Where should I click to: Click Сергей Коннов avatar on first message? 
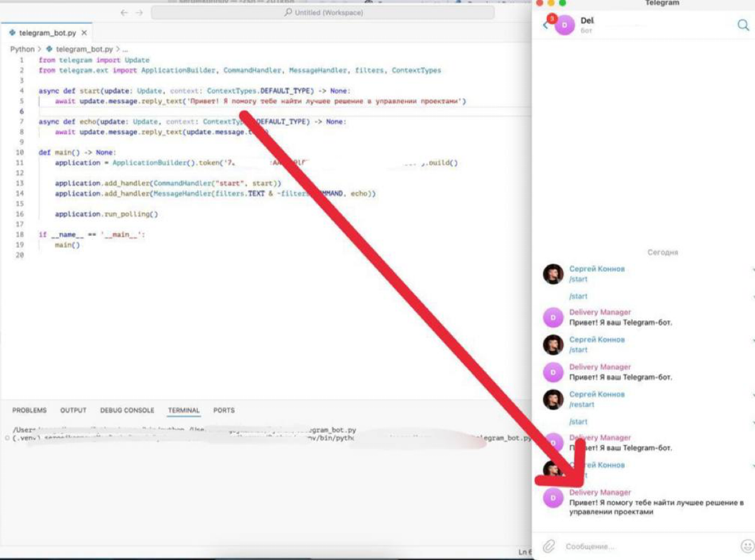coord(553,274)
